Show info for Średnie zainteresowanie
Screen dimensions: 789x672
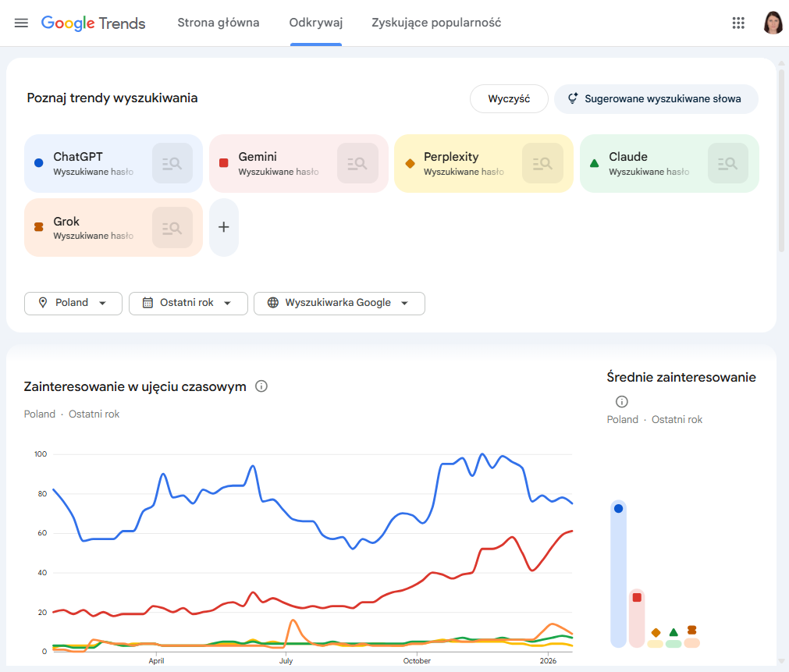pos(622,402)
